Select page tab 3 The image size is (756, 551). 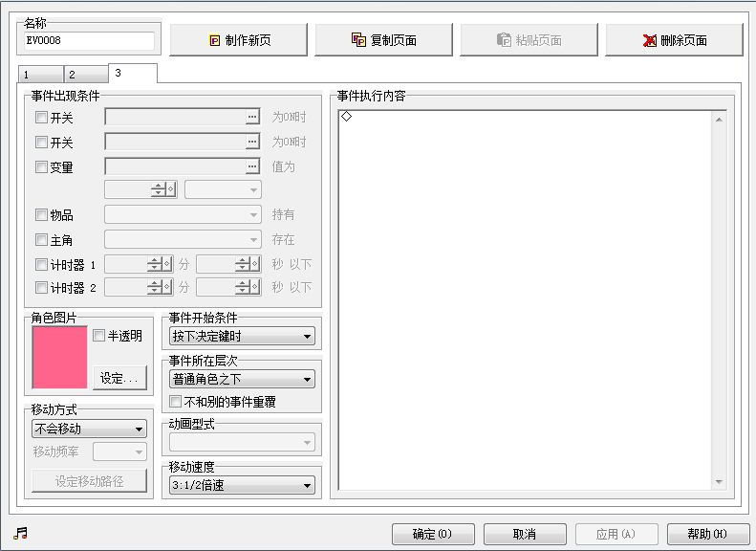click(x=133, y=73)
